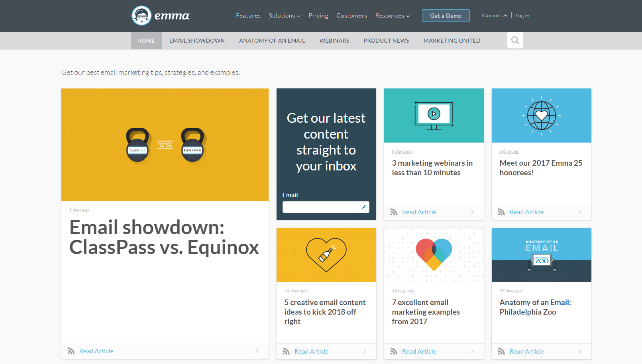Open the globe with heart thumbnail
642x364 pixels.
click(x=542, y=115)
